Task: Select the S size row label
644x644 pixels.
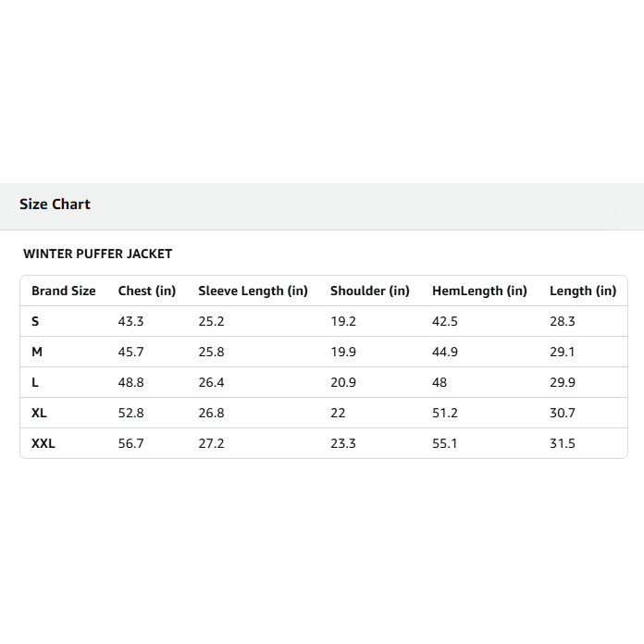Action: [x=35, y=321]
